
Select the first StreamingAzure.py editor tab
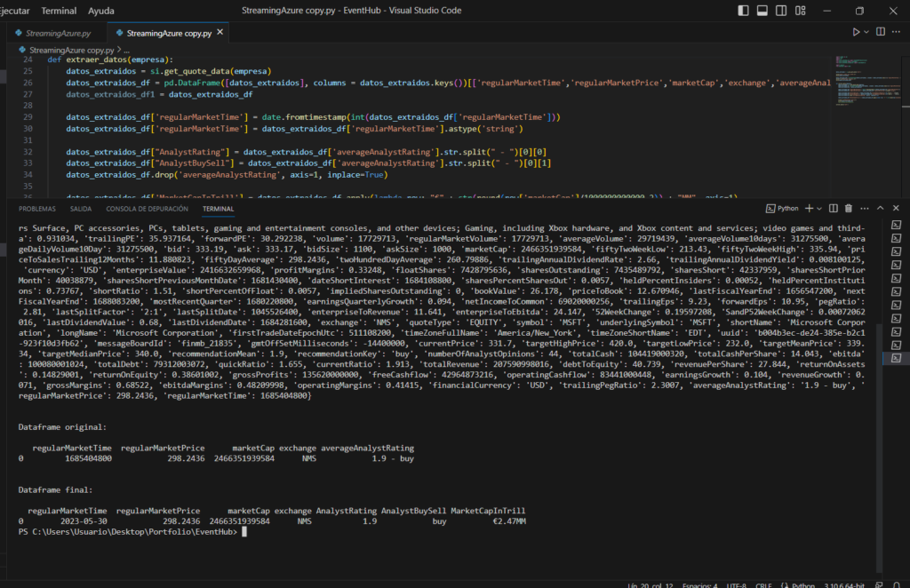pyautogui.click(x=56, y=33)
